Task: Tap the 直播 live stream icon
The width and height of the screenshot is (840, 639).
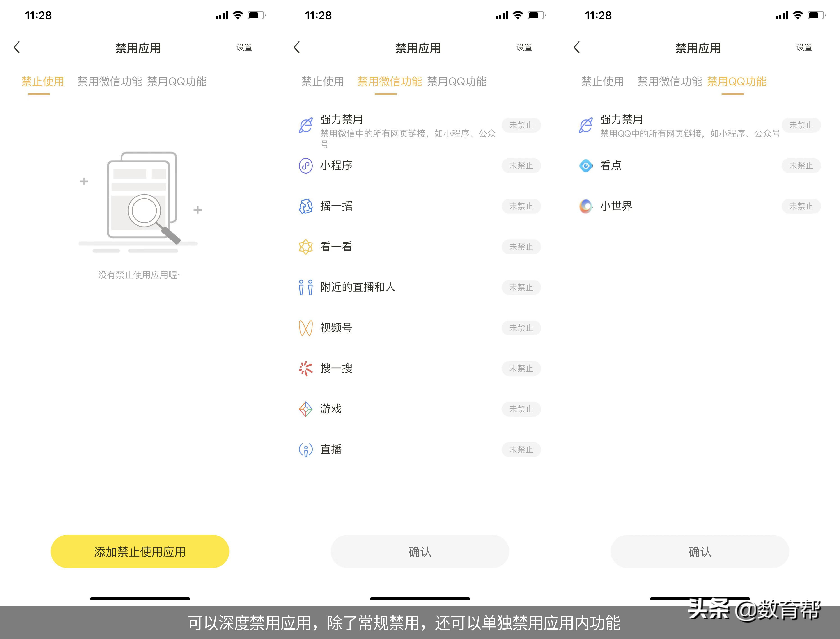Action: click(x=305, y=450)
